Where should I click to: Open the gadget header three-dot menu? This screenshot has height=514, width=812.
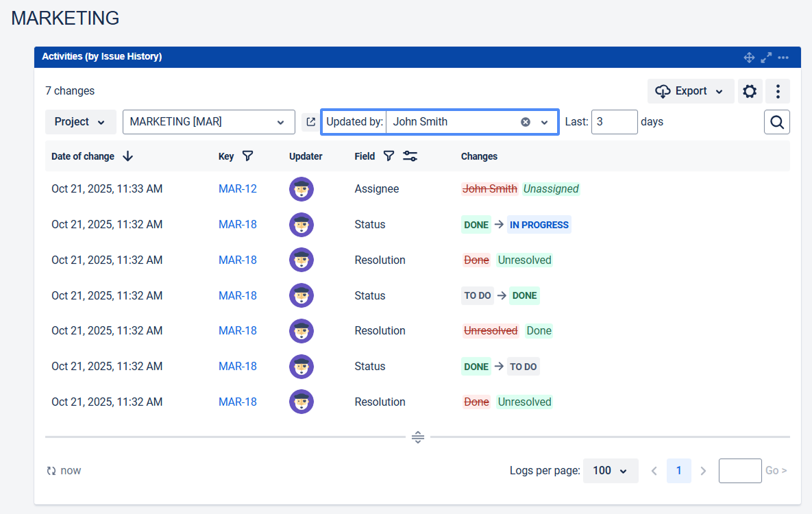(x=783, y=58)
